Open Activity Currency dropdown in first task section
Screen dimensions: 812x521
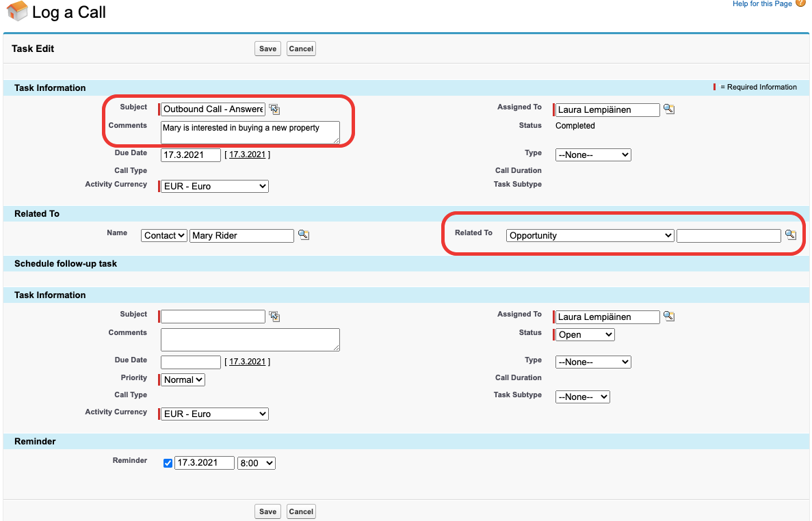(214, 186)
